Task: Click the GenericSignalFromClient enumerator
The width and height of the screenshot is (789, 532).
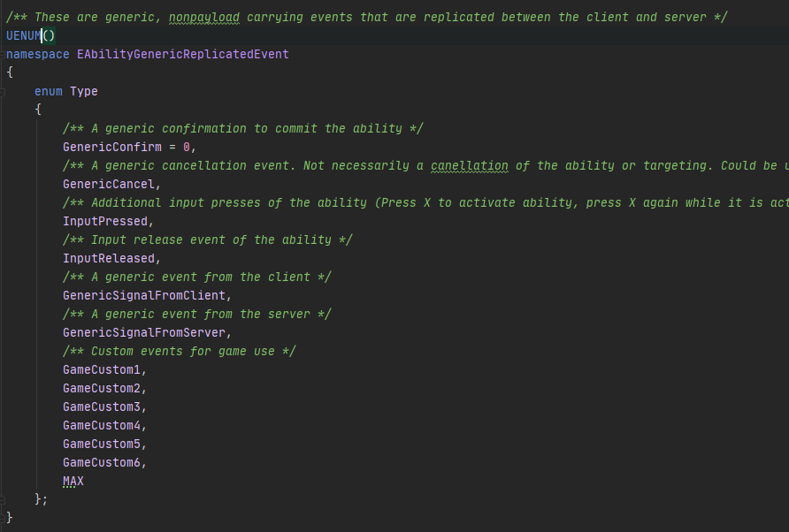Action: 144,296
